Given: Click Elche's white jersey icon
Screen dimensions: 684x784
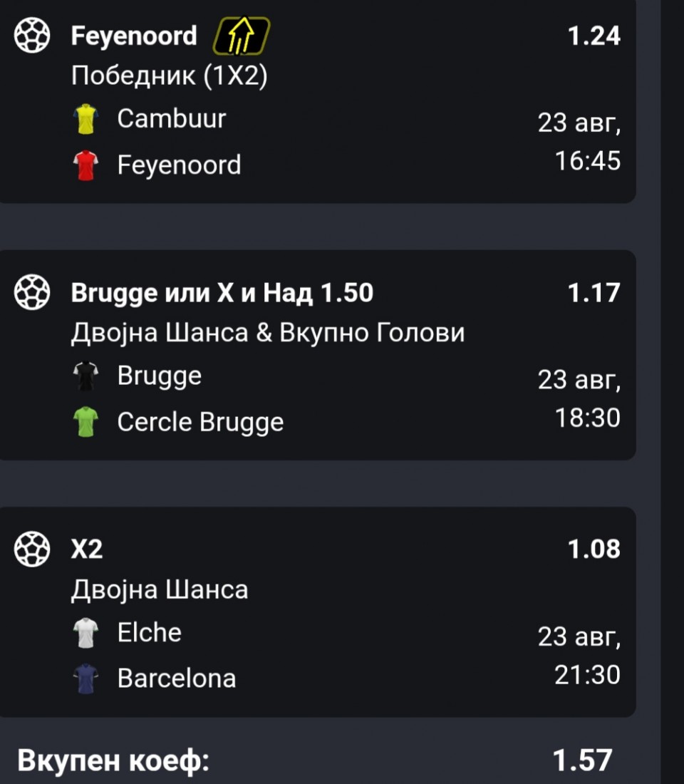Looking at the screenshot, I should pos(86,633).
